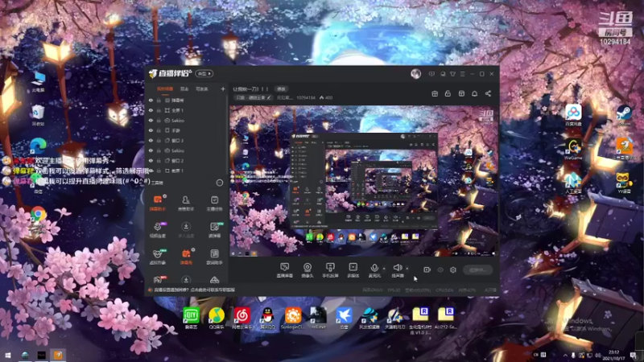The height and width of the screenshot is (362, 644).
Task: Click the stream preview canvas
Action: [x=363, y=181]
